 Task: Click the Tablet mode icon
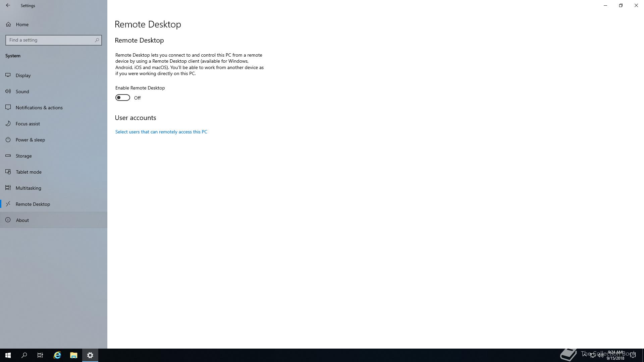(8, 172)
